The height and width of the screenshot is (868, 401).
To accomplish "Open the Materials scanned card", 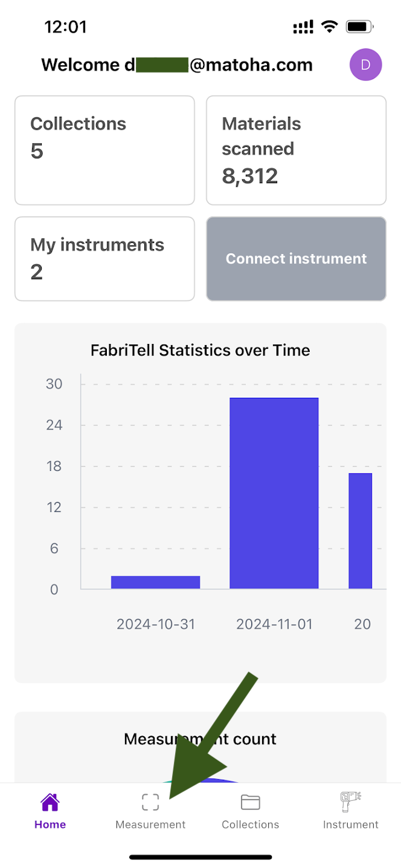I will pos(296,150).
